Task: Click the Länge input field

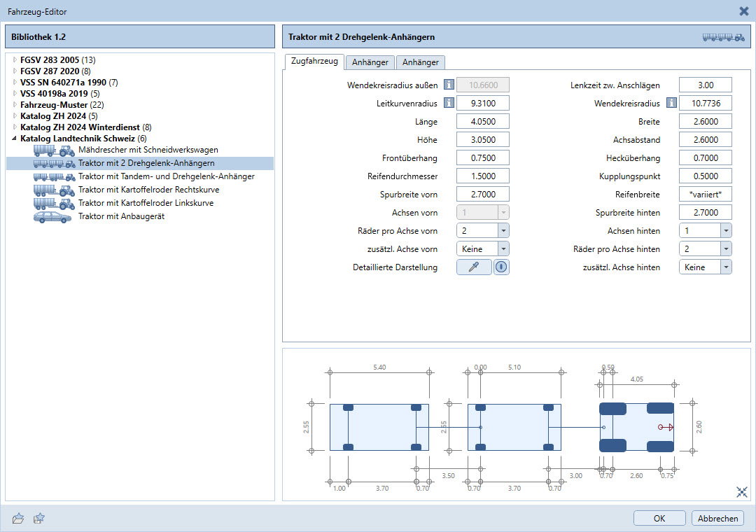Action: pos(482,121)
